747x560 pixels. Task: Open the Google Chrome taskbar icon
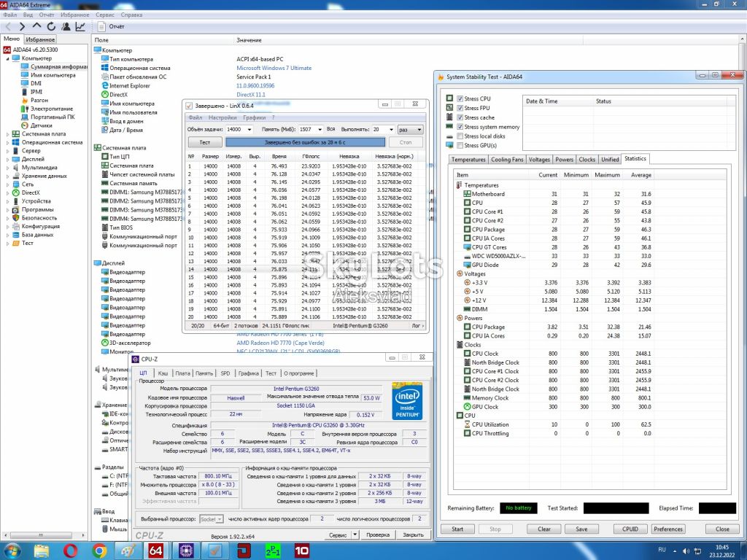[99, 551]
